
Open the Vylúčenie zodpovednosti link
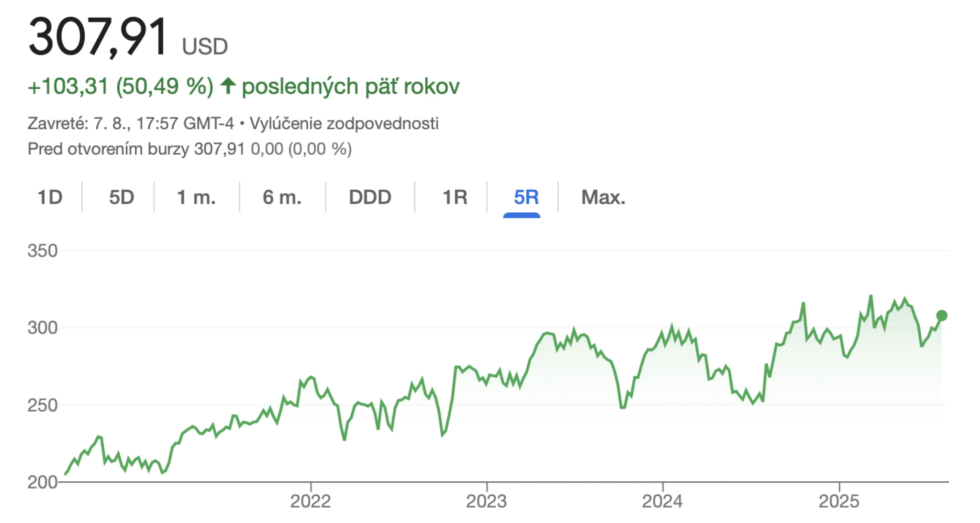tap(344, 123)
